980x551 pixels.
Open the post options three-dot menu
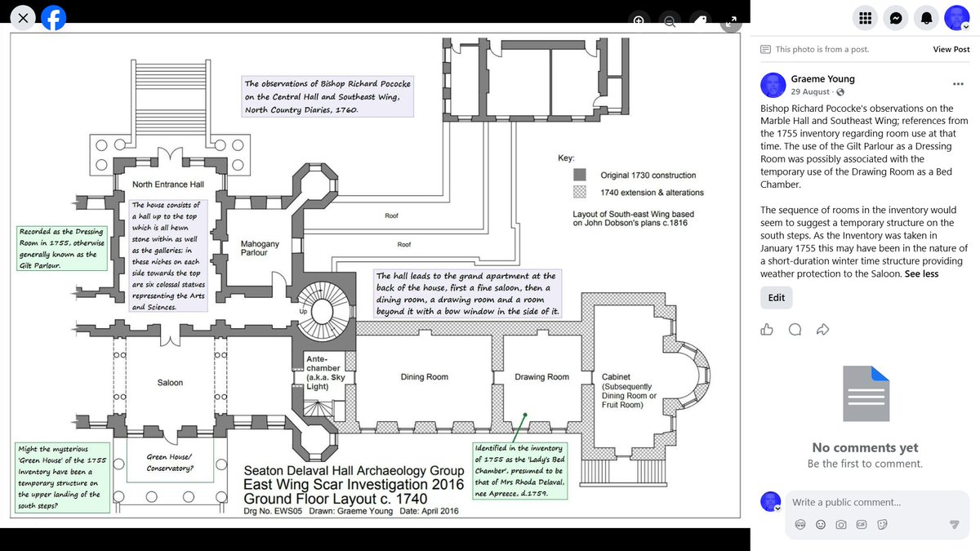(x=958, y=84)
